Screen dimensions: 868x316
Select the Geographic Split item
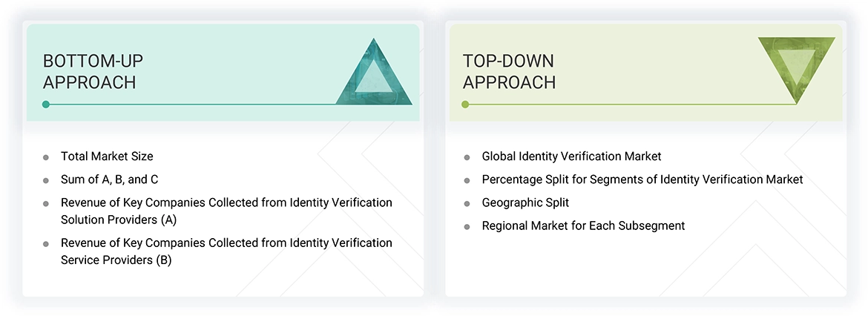click(x=525, y=203)
